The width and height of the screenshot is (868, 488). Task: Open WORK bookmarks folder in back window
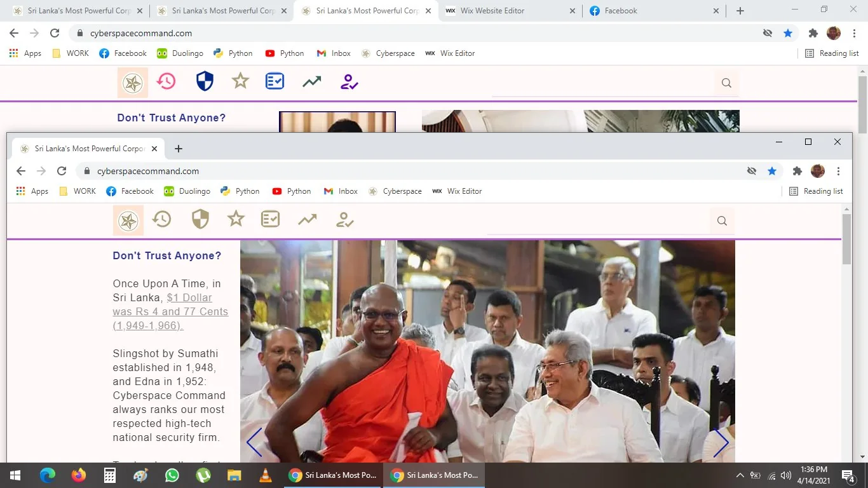(x=70, y=53)
